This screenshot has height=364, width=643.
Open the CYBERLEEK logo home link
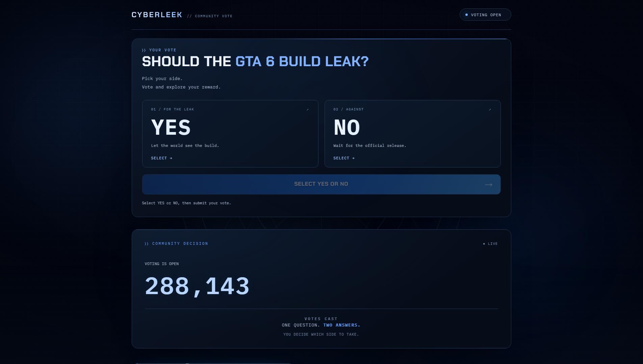(x=157, y=15)
